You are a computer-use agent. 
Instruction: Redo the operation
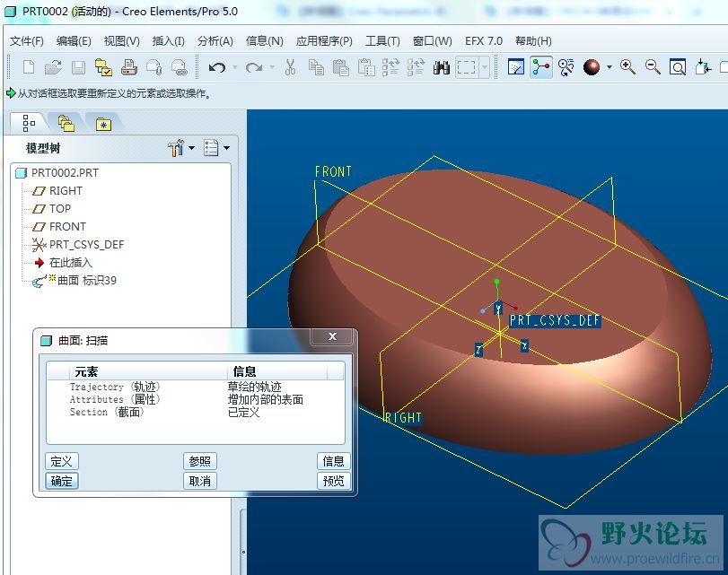click(253, 68)
